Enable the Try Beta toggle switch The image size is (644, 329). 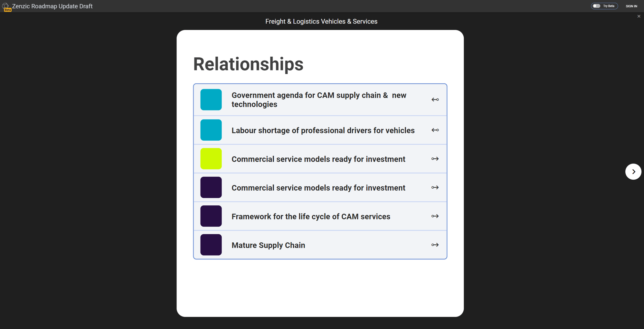597,6
